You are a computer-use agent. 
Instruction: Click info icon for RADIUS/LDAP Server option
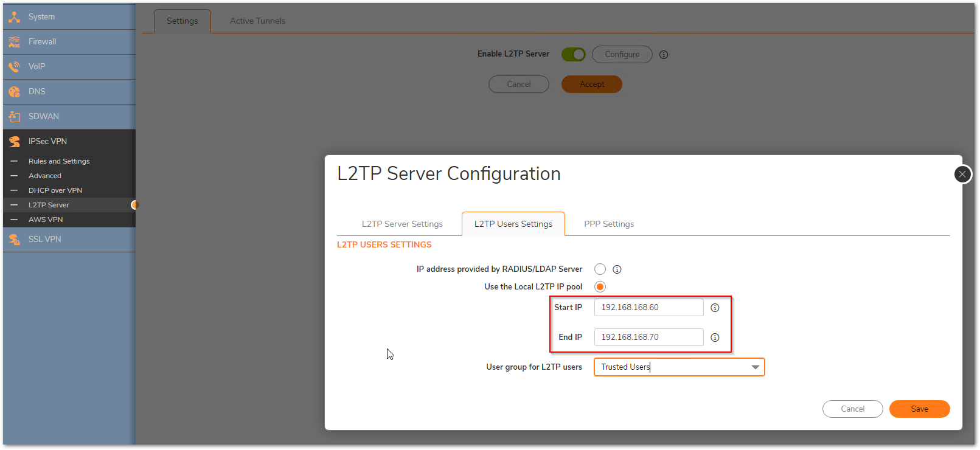pos(617,269)
